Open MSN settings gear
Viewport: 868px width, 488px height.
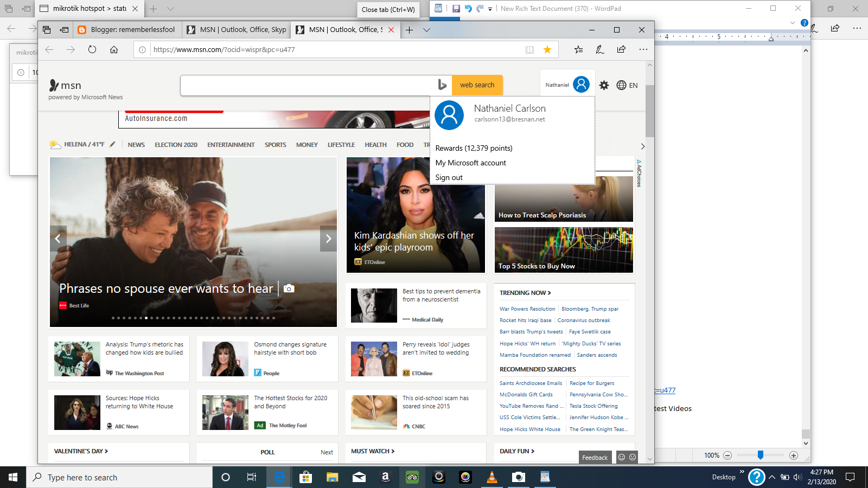click(x=604, y=85)
